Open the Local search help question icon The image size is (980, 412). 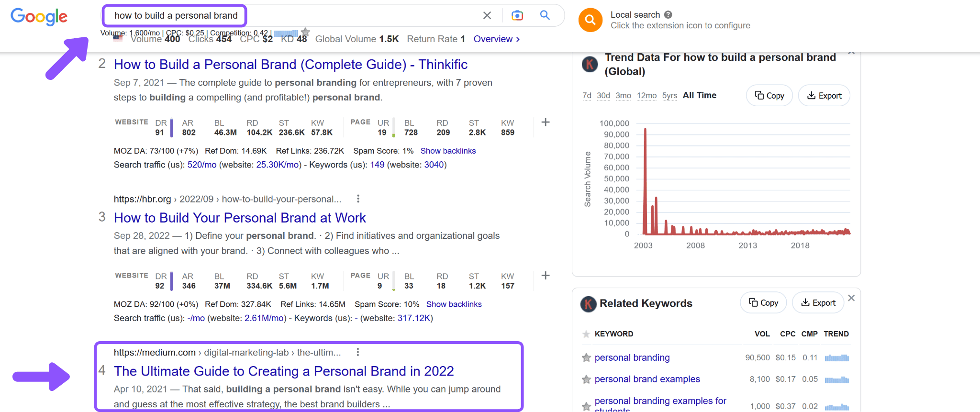coord(668,15)
